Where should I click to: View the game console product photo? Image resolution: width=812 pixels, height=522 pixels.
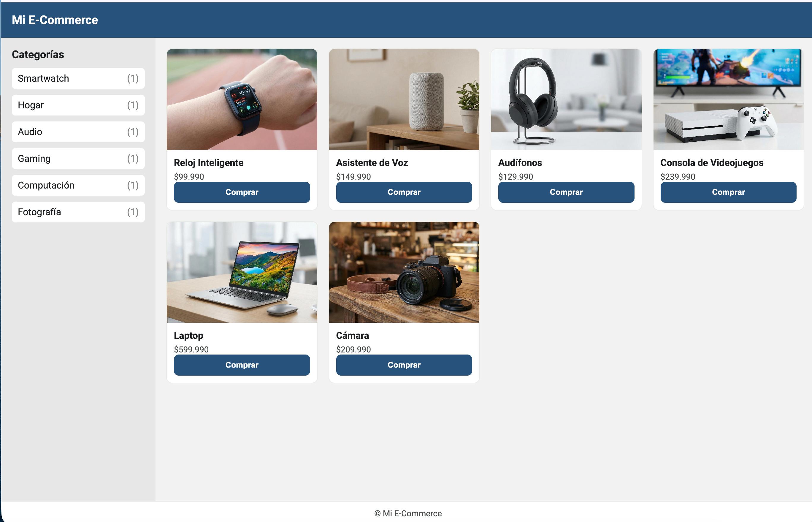point(728,99)
